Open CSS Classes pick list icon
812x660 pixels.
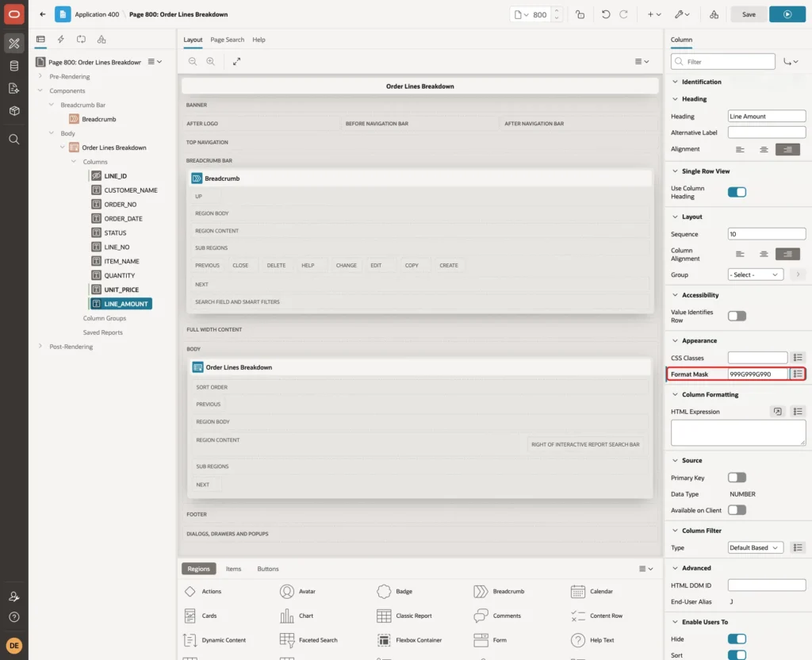click(798, 358)
